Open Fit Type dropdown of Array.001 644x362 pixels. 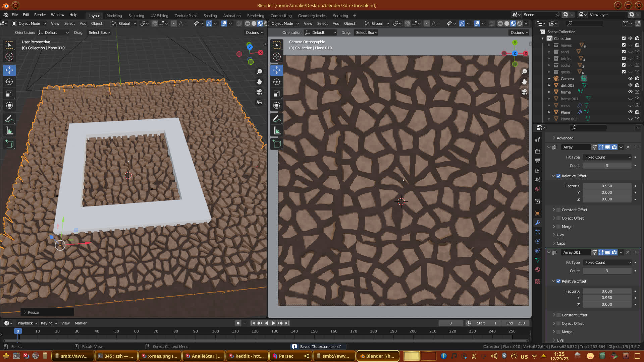pos(607,262)
